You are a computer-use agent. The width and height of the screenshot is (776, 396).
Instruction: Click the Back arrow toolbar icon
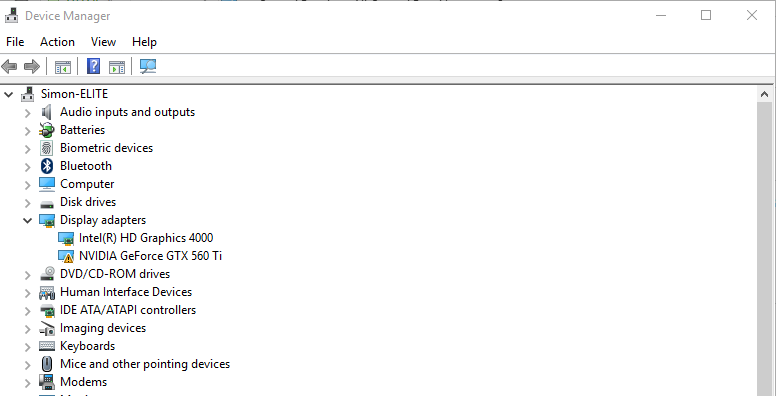(x=9, y=66)
